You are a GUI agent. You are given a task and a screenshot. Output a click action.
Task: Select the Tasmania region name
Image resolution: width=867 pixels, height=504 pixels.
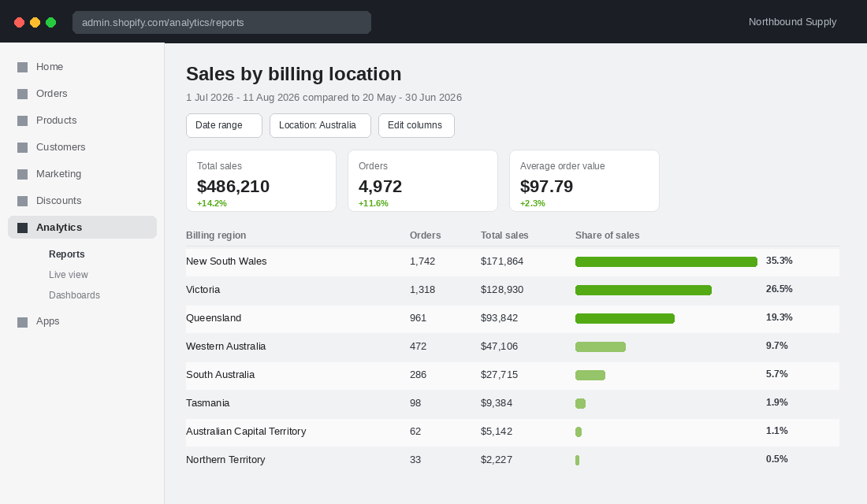[207, 403]
